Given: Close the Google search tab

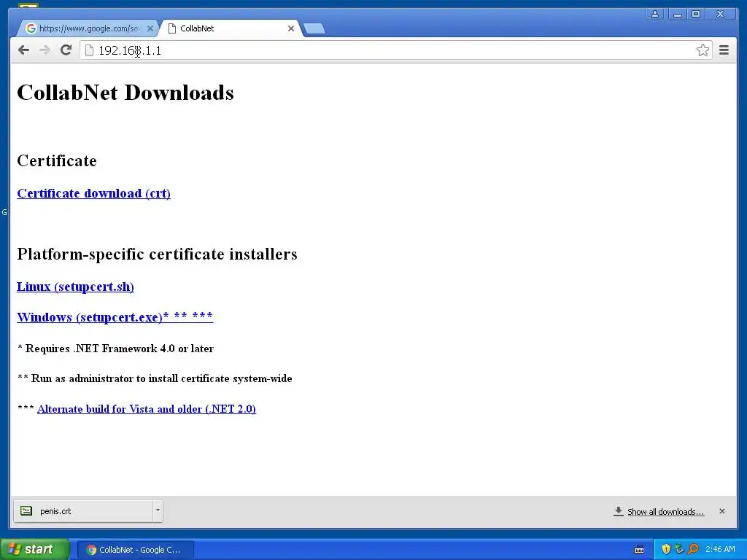Looking at the screenshot, I should pyautogui.click(x=150, y=28).
